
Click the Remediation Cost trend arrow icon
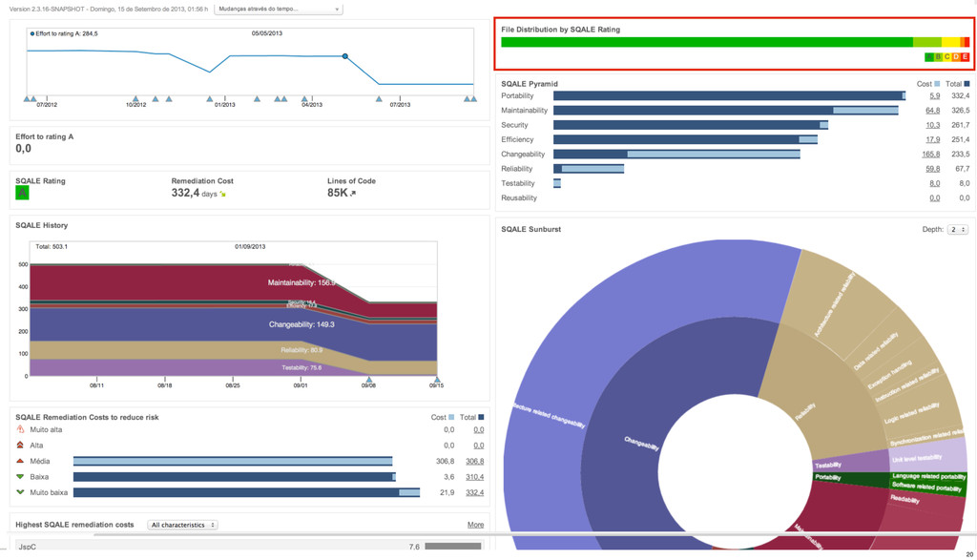click(222, 195)
